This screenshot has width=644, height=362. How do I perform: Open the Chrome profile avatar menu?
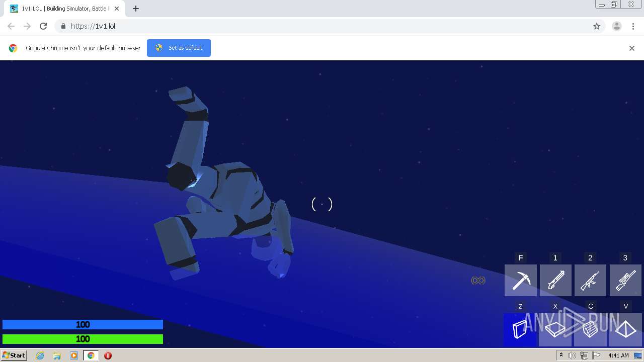617,26
